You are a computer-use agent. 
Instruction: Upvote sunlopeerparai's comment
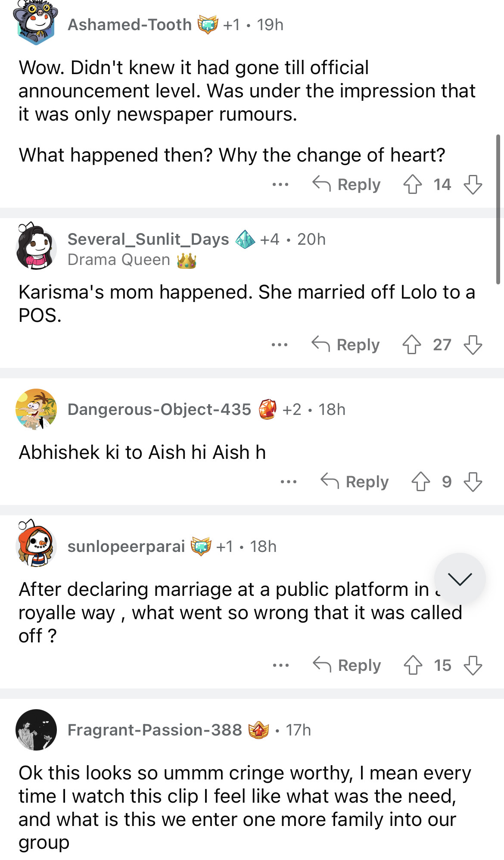point(413,665)
